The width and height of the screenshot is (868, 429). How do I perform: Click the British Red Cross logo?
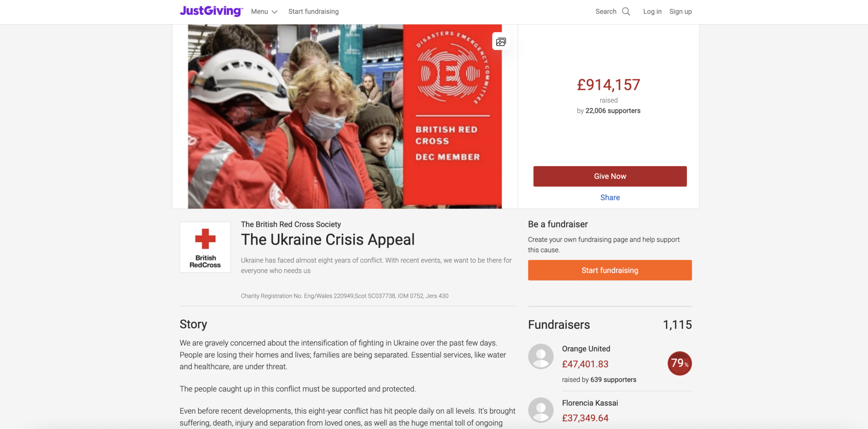pos(205,247)
